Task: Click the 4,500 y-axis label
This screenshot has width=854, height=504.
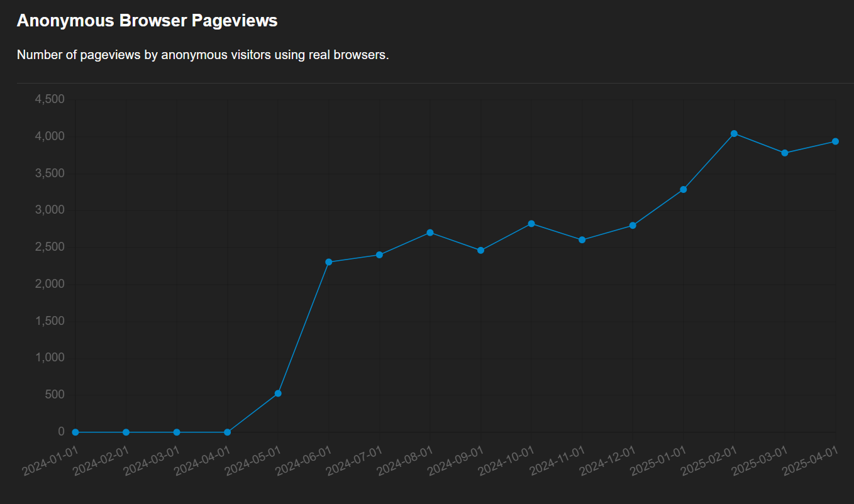Action: tap(50, 99)
